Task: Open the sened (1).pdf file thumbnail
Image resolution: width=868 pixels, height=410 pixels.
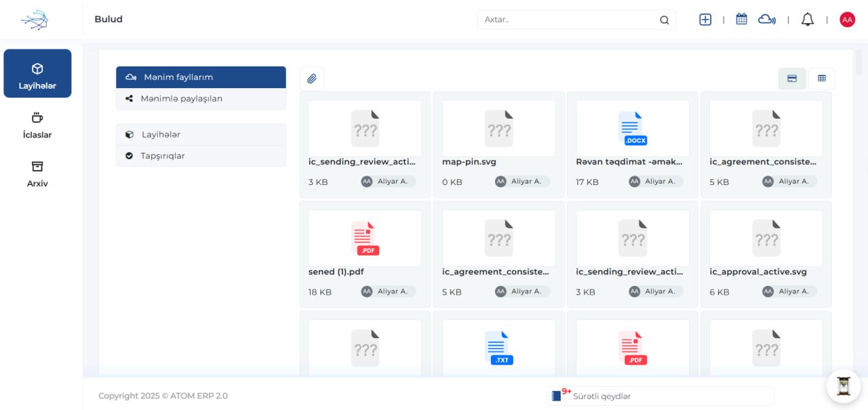Action: click(365, 239)
